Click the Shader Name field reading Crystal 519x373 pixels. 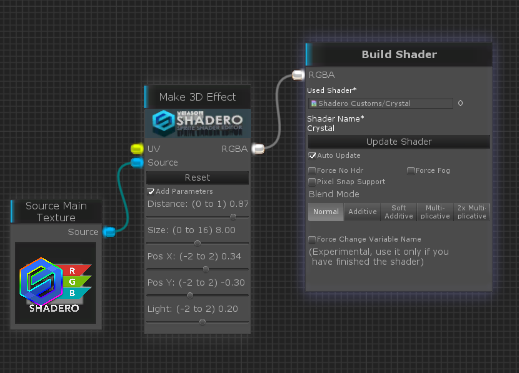pos(321,128)
